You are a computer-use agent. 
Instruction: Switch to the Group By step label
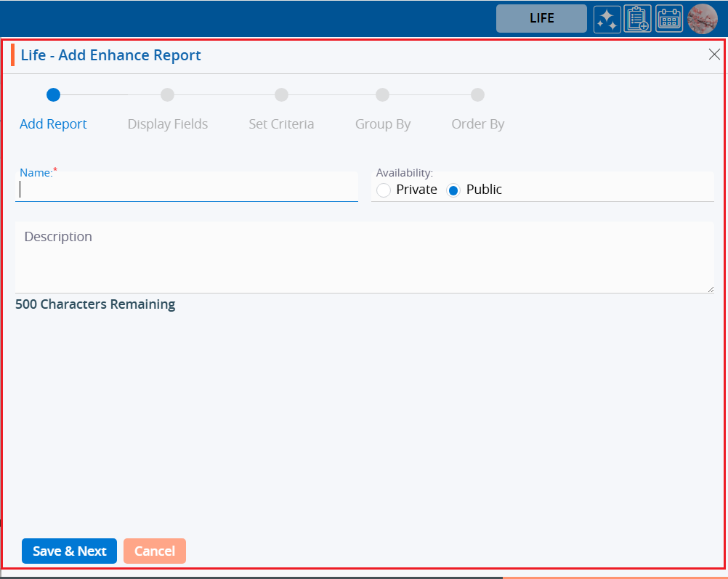click(383, 124)
